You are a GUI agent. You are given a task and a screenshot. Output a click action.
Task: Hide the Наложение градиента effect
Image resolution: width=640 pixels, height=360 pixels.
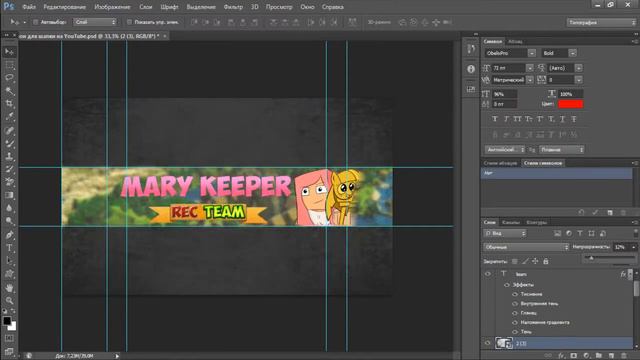pyautogui.click(x=515, y=322)
